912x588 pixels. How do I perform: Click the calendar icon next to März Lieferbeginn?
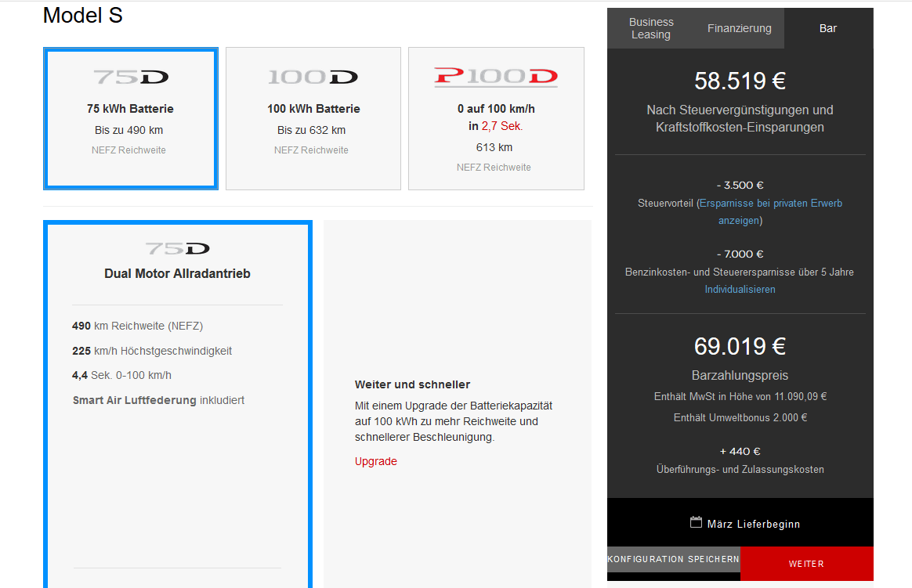696,522
